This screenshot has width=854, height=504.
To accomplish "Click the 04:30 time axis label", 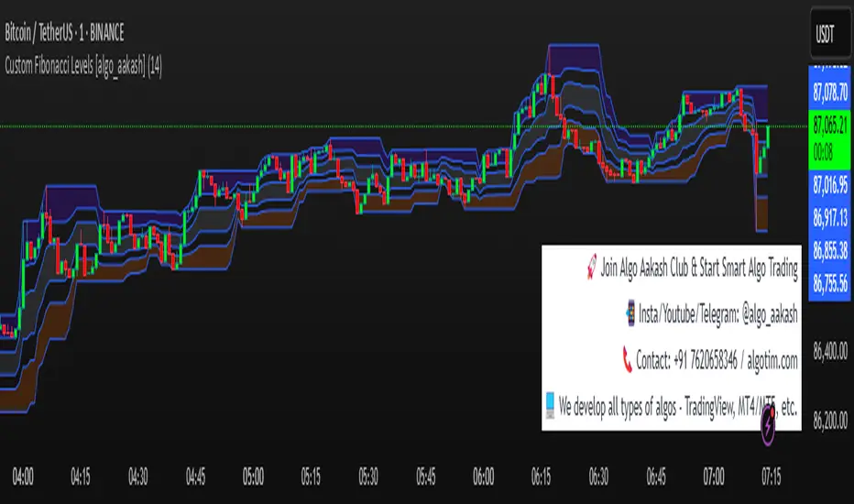I will pyautogui.click(x=137, y=477).
